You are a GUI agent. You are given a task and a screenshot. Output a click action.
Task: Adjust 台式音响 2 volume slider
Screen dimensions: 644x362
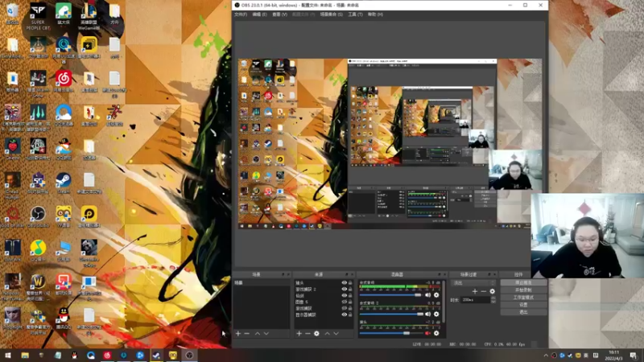click(x=391, y=314)
